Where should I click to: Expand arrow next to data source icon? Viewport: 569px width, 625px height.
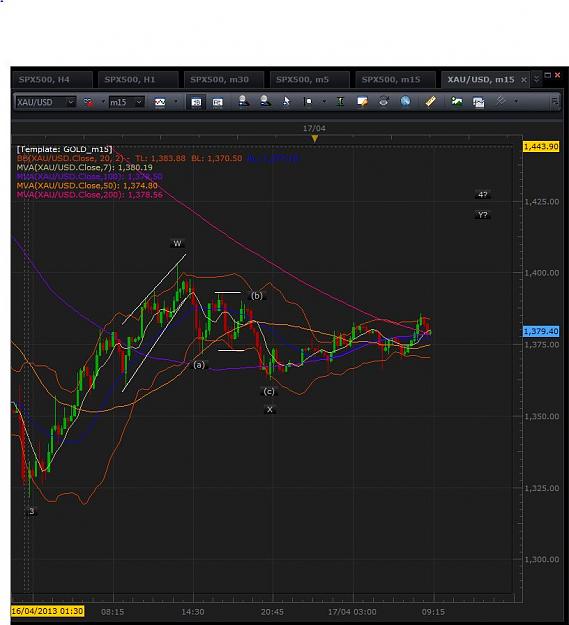click(x=103, y=102)
